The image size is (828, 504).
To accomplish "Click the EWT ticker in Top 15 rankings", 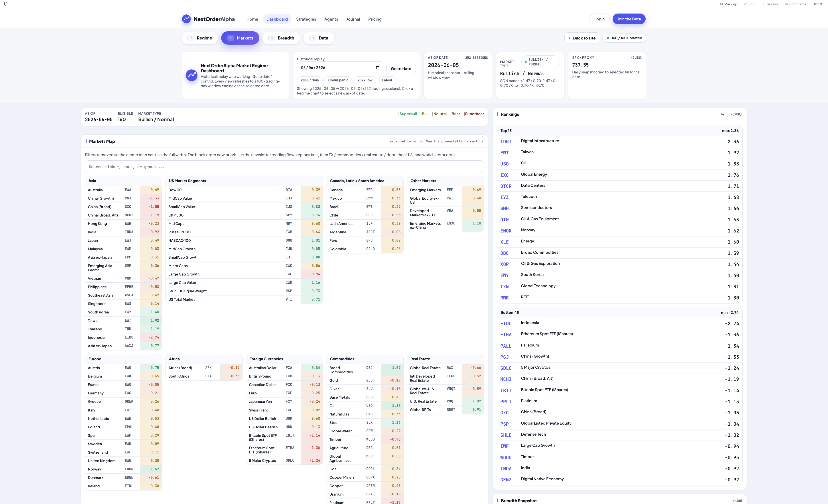I will (504, 153).
